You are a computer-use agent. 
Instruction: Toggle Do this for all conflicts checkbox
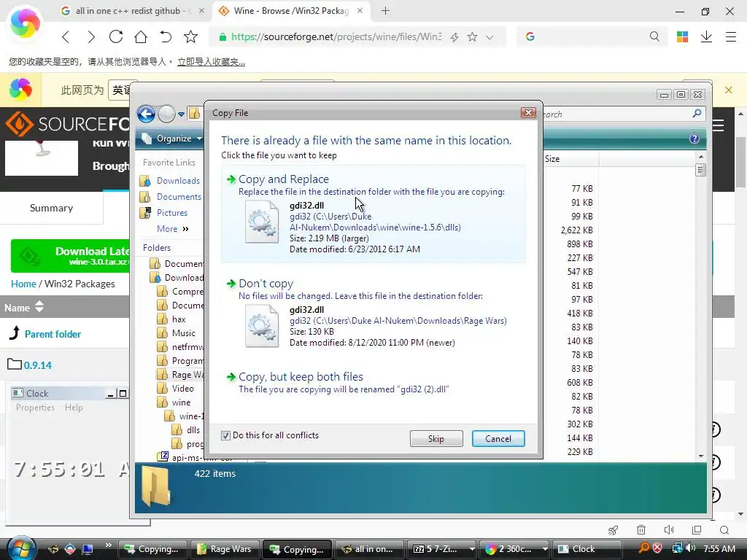pos(226,435)
